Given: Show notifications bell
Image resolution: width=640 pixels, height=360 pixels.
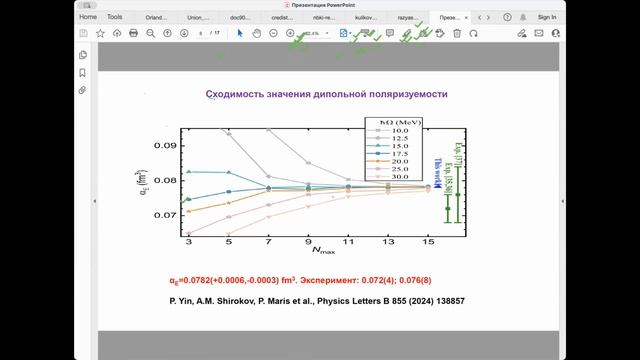Looking at the screenshot, I should [x=523, y=17].
